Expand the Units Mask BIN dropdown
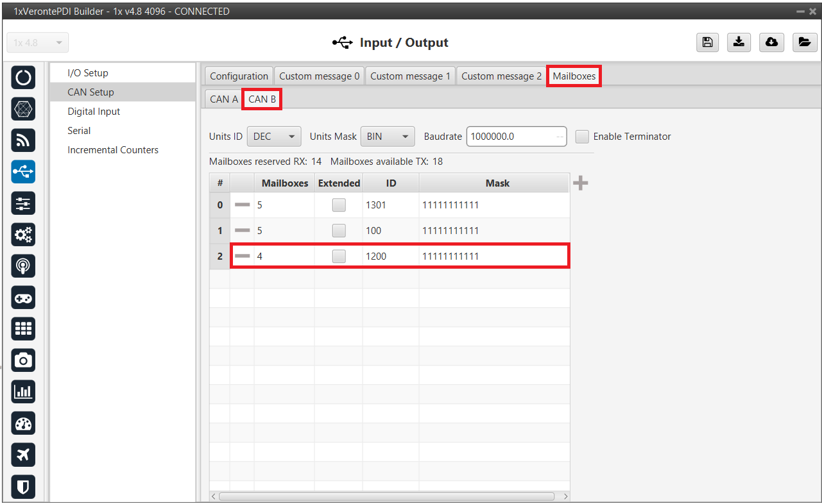This screenshot has height=504, width=822. tap(388, 137)
